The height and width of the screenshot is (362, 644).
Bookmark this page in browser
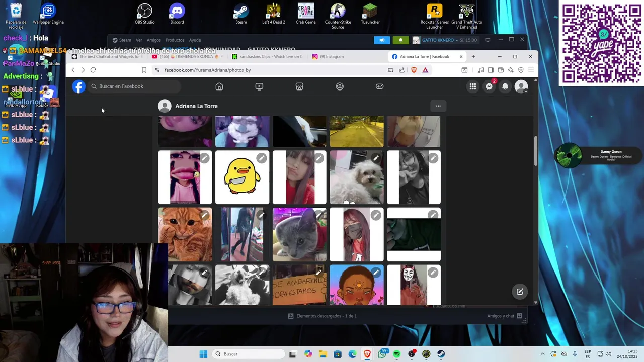coord(144,70)
